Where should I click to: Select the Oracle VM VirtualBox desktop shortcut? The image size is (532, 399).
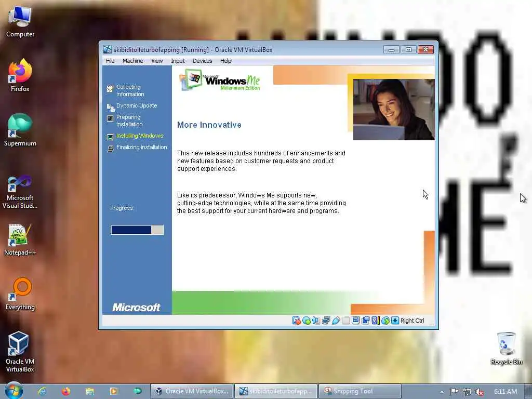[x=20, y=352]
